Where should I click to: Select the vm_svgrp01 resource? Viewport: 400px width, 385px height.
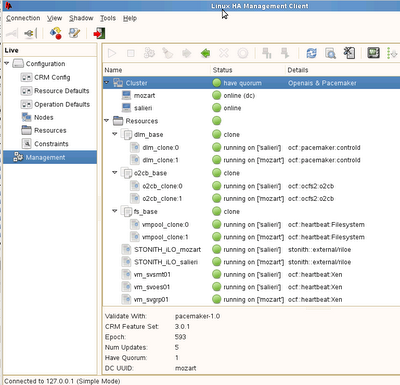[251, 299]
